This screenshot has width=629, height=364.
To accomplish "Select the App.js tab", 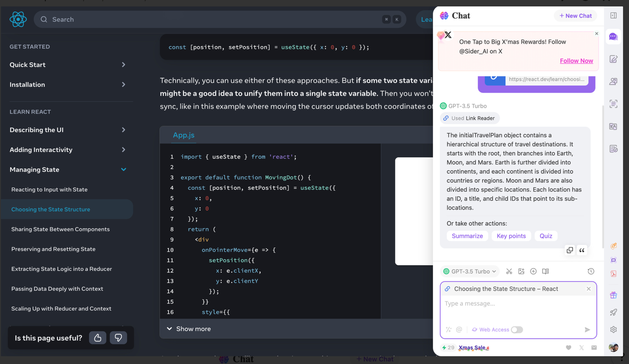I will 184,135.
